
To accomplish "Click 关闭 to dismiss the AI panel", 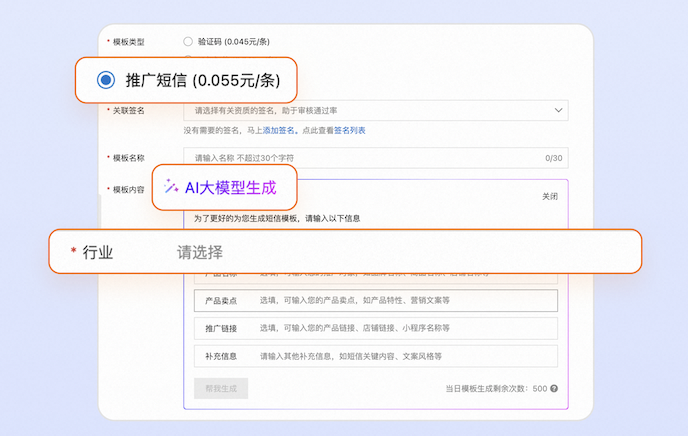I will (x=550, y=196).
